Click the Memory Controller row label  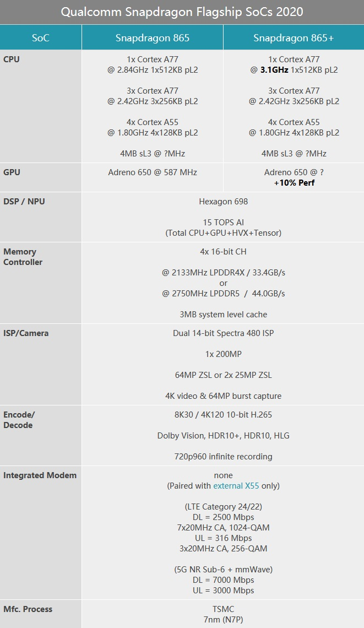23,257
